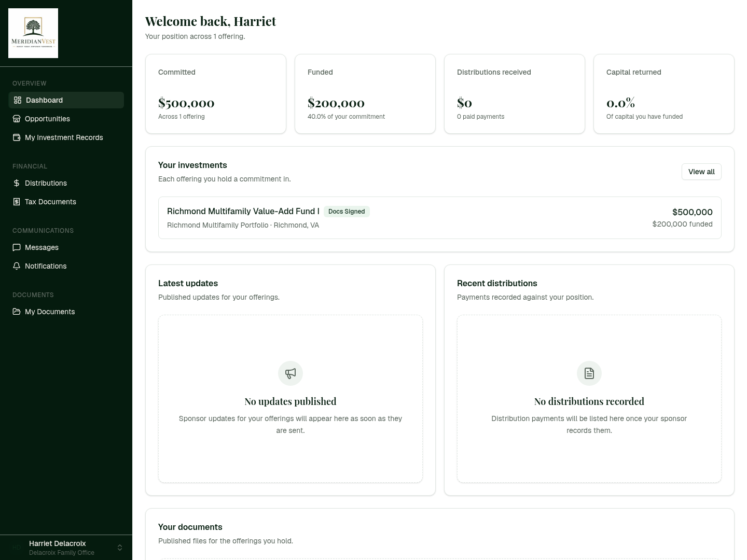Click the Committed card label
Screen dimensions: 747x560
pos(177,72)
